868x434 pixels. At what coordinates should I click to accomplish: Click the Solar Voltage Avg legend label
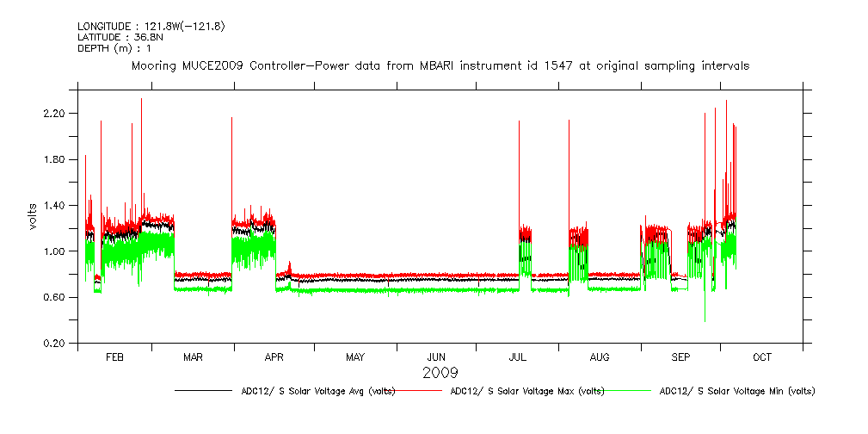point(318,391)
